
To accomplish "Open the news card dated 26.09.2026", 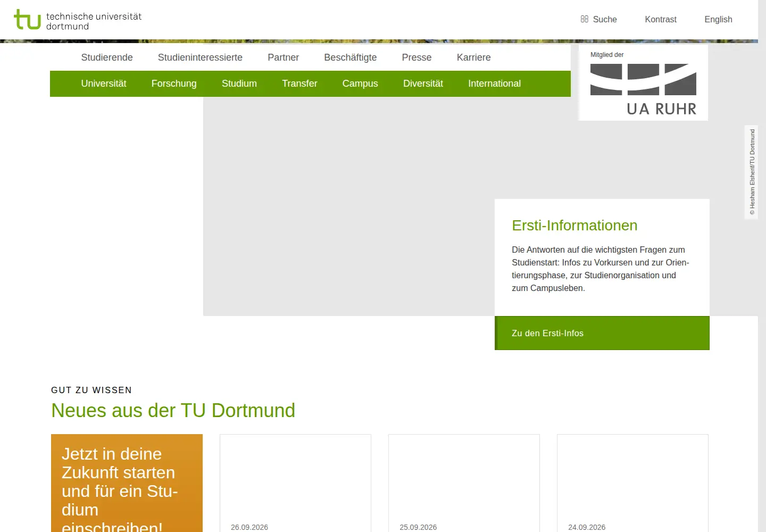I will point(295,483).
